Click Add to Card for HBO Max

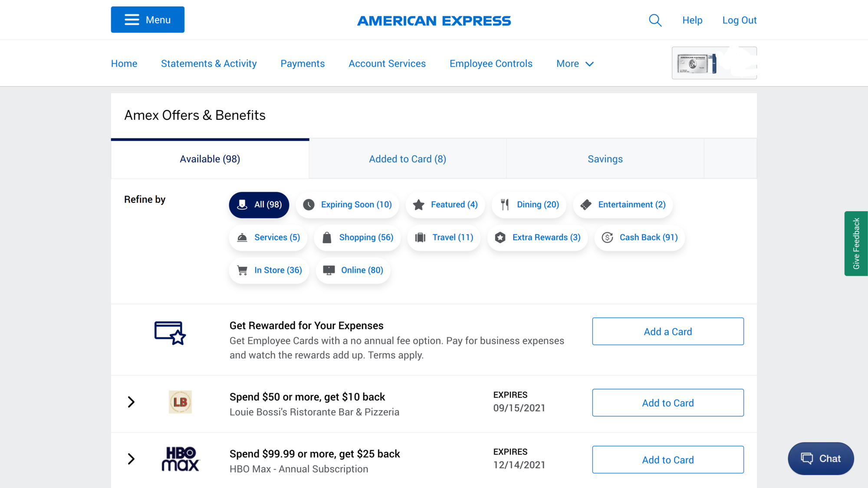[x=668, y=460]
